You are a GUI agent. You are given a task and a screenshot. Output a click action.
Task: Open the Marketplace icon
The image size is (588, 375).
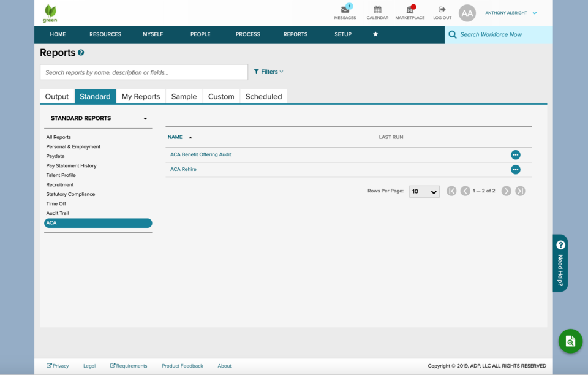click(x=410, y=9)
